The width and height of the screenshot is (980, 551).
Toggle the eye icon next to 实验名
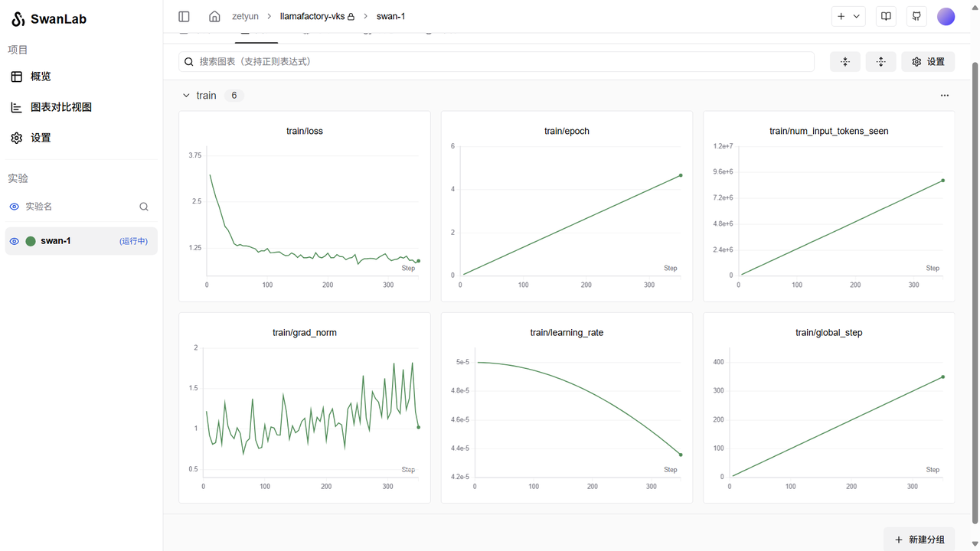point(14,207)
